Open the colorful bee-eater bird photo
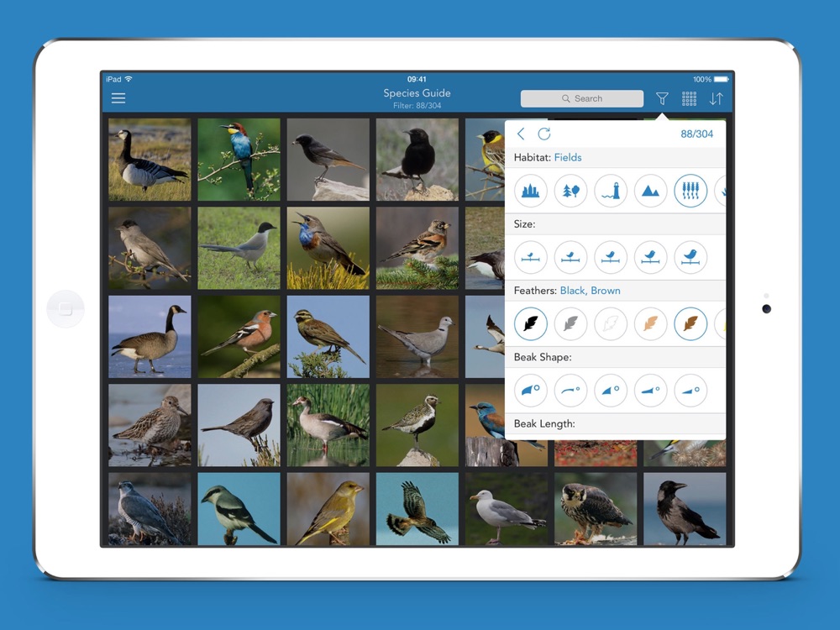The image size is (840, 630). [x=239, y=160]
